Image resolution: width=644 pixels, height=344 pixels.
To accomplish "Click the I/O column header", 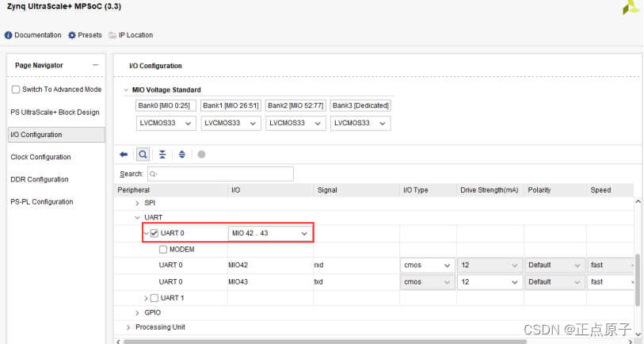I will tap(271, 190).
